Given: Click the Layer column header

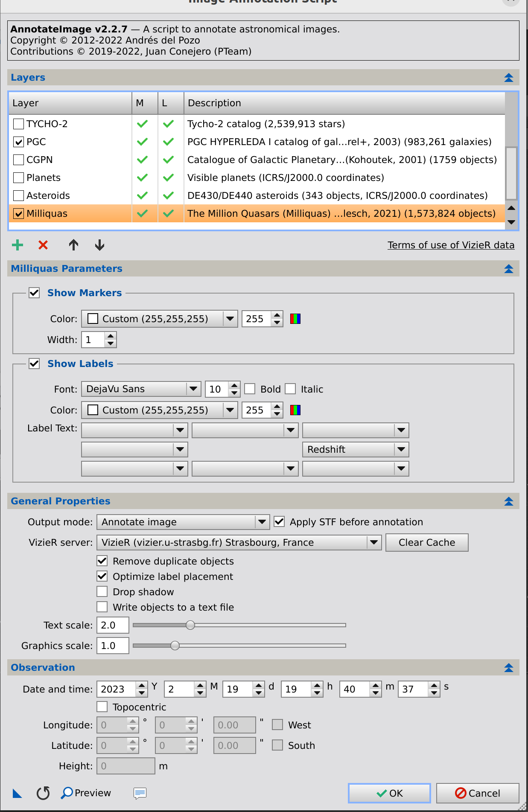Looking at the screenshot, I should [70, 103].
